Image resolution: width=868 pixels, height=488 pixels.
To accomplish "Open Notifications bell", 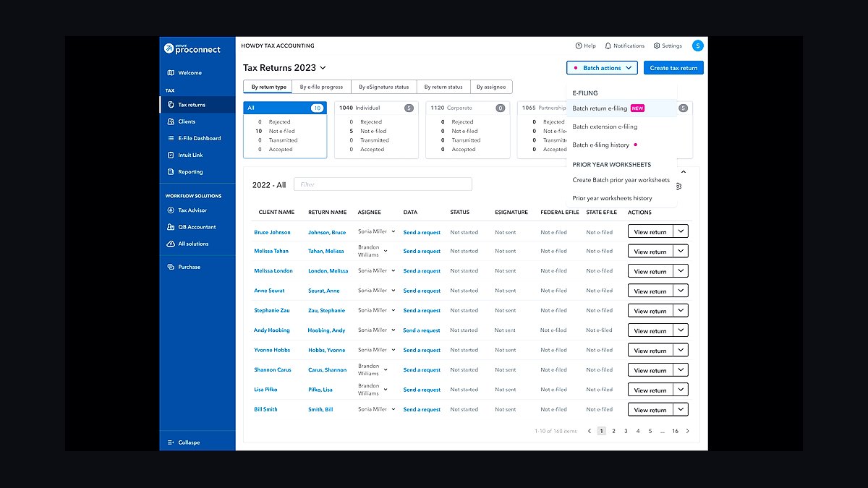I will click(x=624, y=46).
